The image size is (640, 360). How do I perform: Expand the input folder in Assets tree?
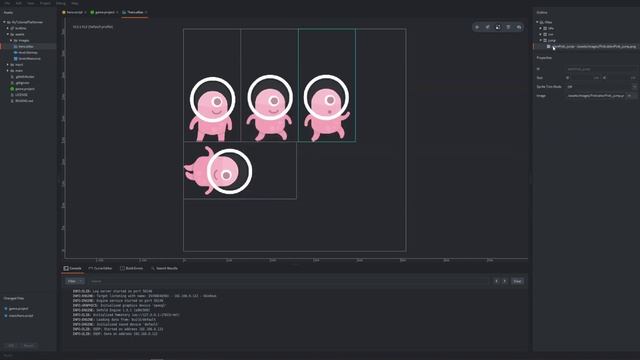point(7,64)
